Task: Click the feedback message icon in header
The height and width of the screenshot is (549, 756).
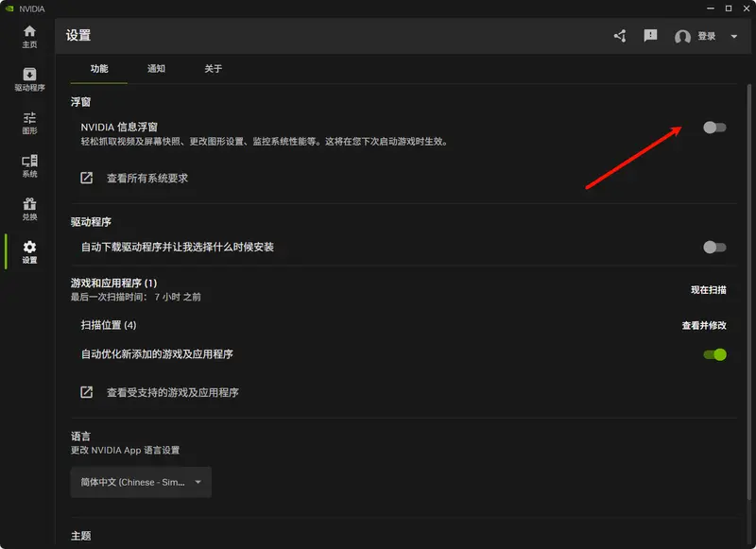Action: click(x=650, y=35)
